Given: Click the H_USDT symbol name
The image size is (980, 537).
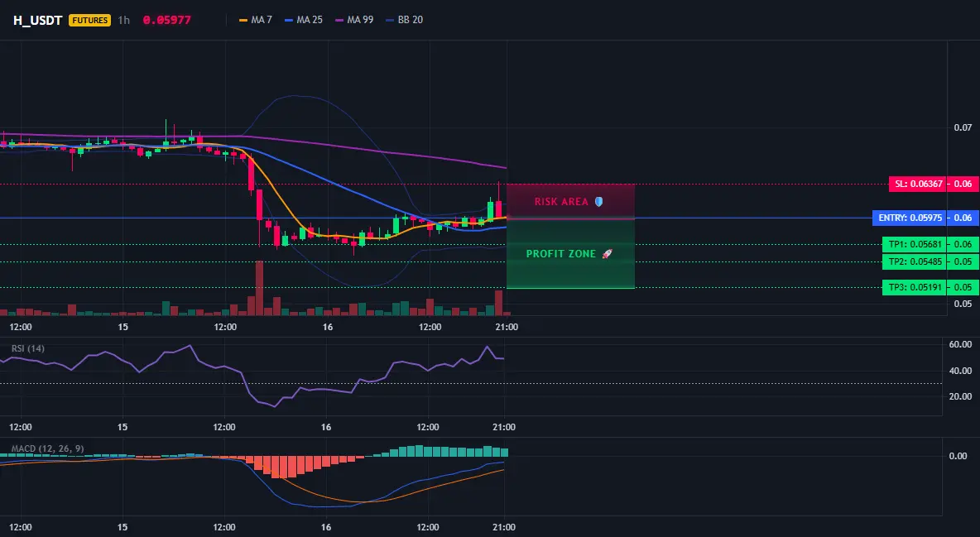Looking at the screenshot, I should 37,20.
